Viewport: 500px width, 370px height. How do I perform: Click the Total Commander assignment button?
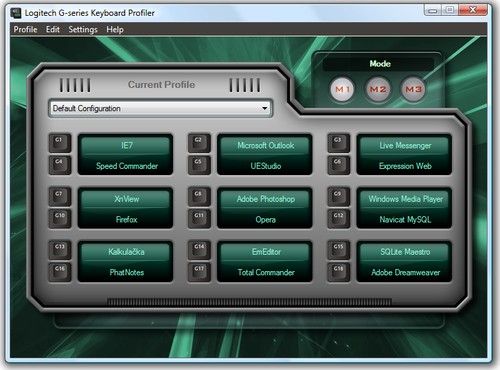265,272
